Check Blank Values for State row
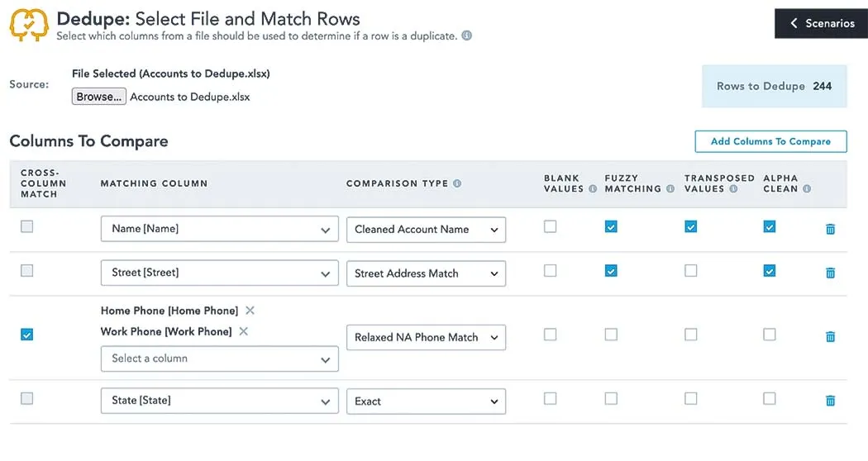The image size is (868, 461). [x=550, y=398]
